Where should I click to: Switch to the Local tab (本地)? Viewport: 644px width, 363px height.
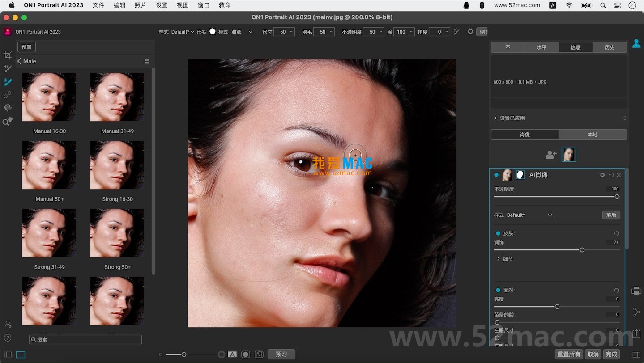click(x=593, y=135)
